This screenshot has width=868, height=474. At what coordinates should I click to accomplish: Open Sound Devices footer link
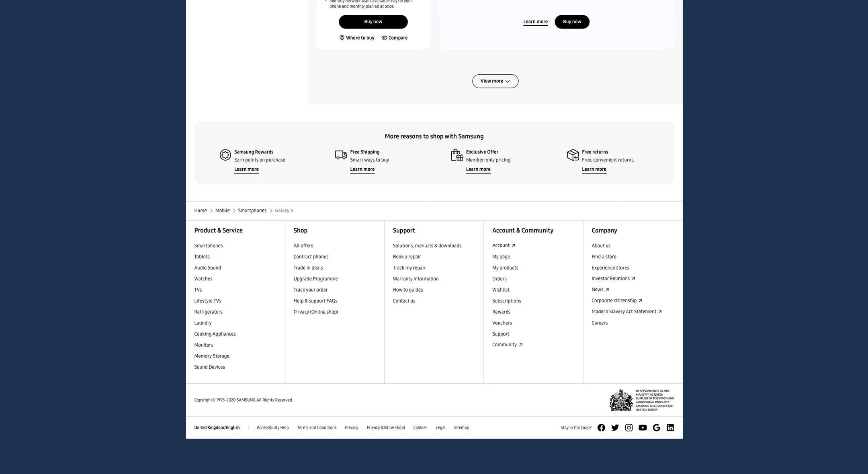pyautogui.click(x=209, y=367)
